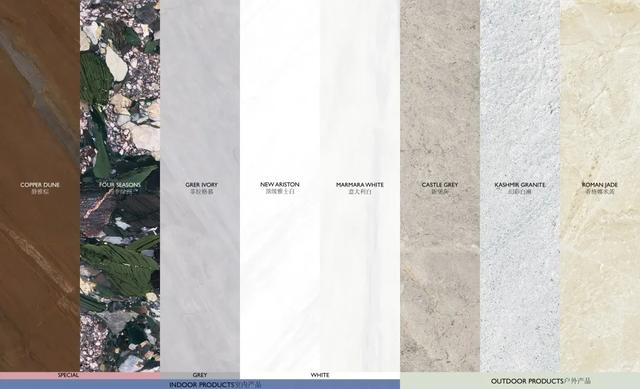Choose the Castle Grey outdoor swatch

(440, 186)
